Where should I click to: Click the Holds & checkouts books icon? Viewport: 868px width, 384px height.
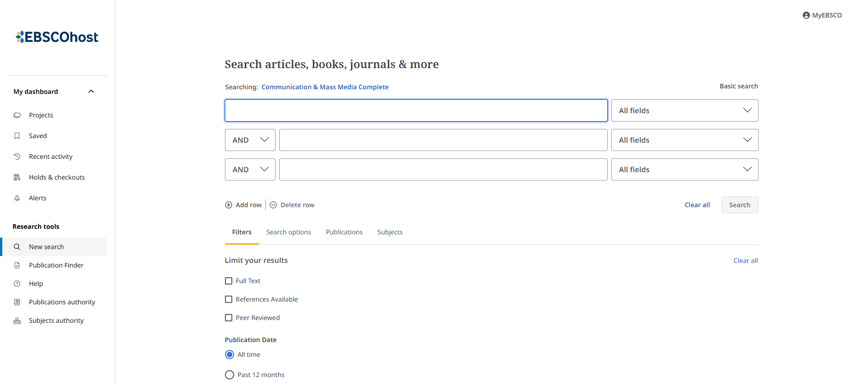tap(17, 177)
